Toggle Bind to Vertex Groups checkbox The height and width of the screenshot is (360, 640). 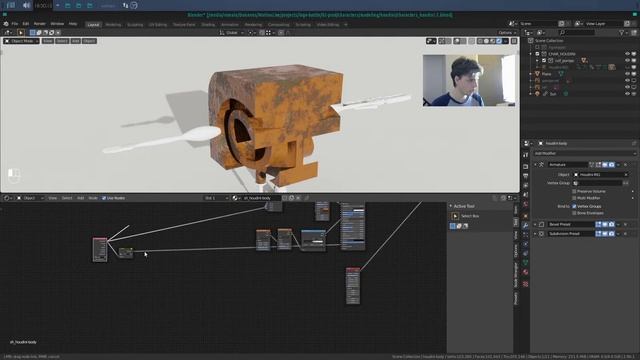tap(574, 206)
